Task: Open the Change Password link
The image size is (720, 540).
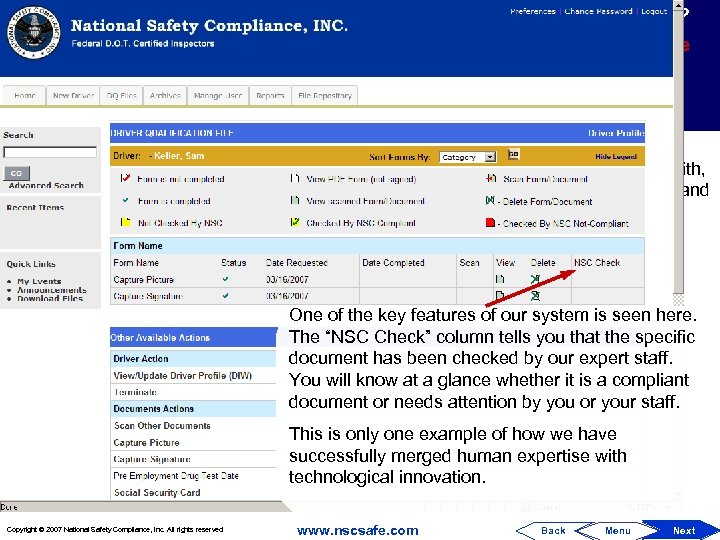Action: click(x=598, y=11)
